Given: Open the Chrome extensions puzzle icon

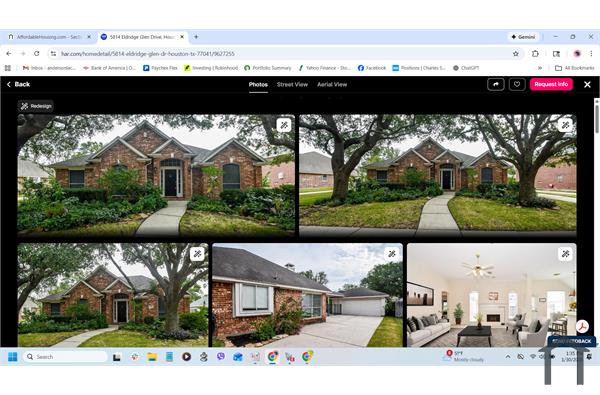Looking at the screenshot, I should 535,54.
